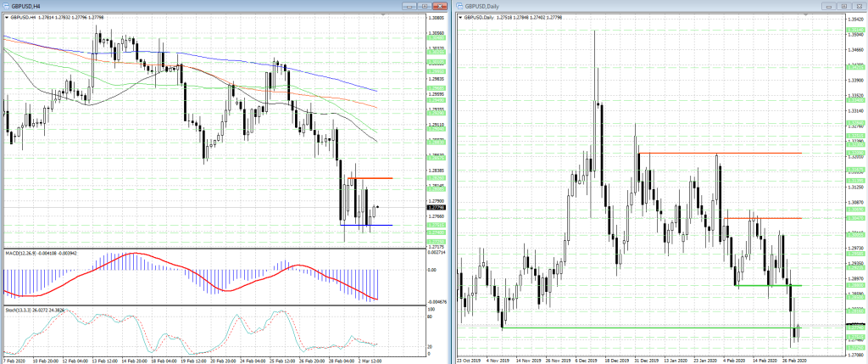
Task: Close the GBPUSD,H4 chart window
Action: [440, 6]
